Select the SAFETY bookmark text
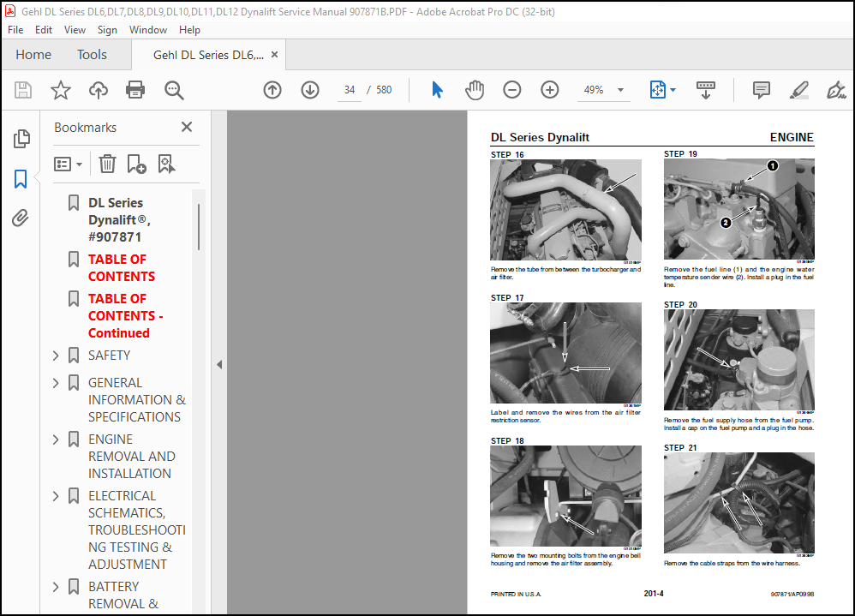The image size is (855, 616). 110,356
